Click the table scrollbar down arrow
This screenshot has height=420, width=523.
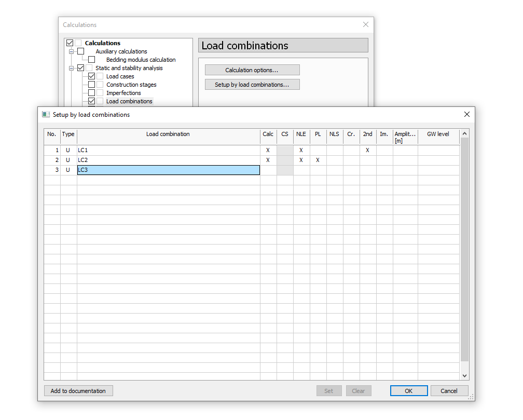464,376
